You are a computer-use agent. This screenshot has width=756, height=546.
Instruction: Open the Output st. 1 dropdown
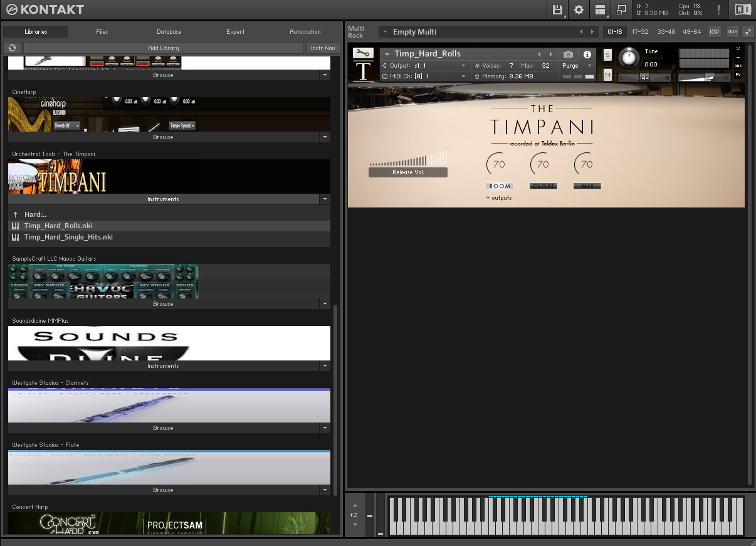(464, 65)
